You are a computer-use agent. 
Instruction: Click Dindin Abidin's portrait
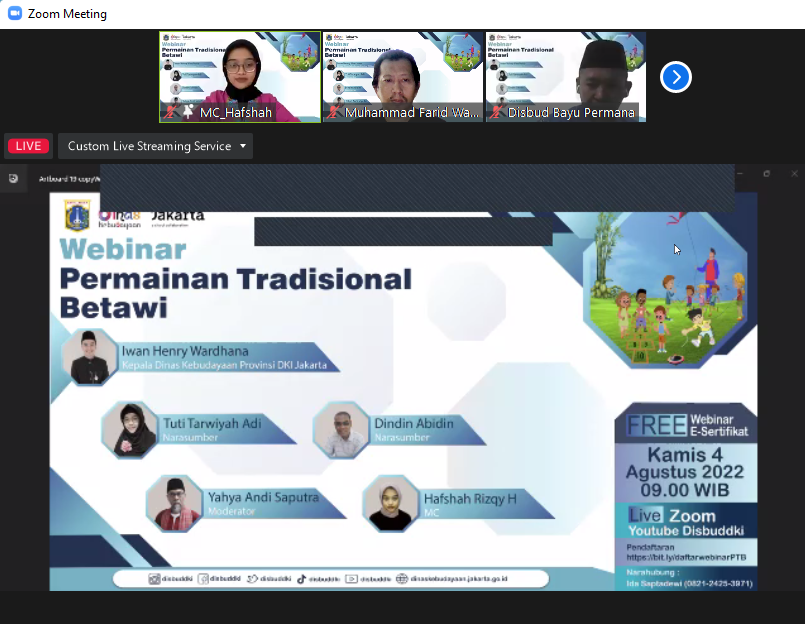[x=341, y=430]
